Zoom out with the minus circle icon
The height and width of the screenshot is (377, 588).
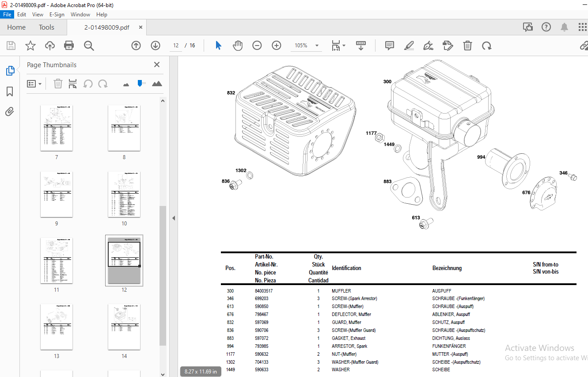tap(257, 46)
